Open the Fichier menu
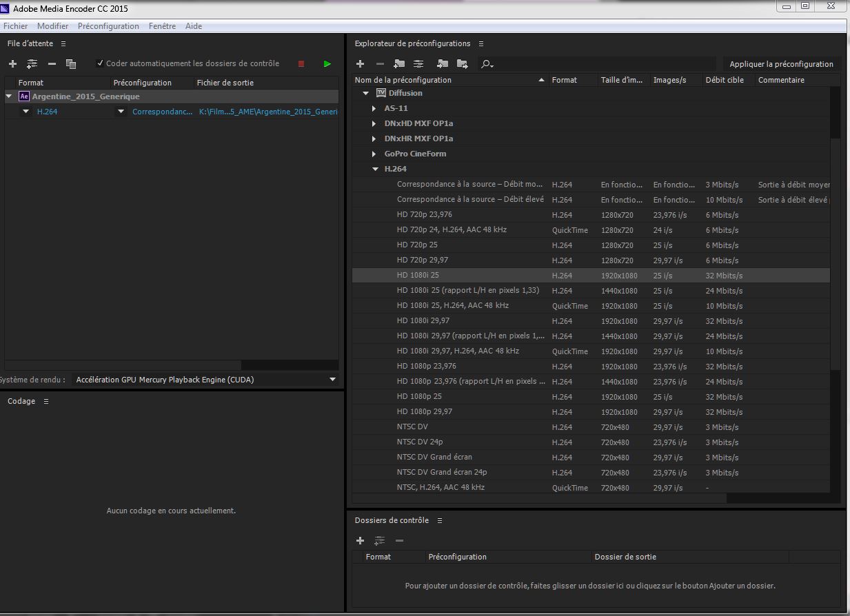 click(x=16, y=26)
